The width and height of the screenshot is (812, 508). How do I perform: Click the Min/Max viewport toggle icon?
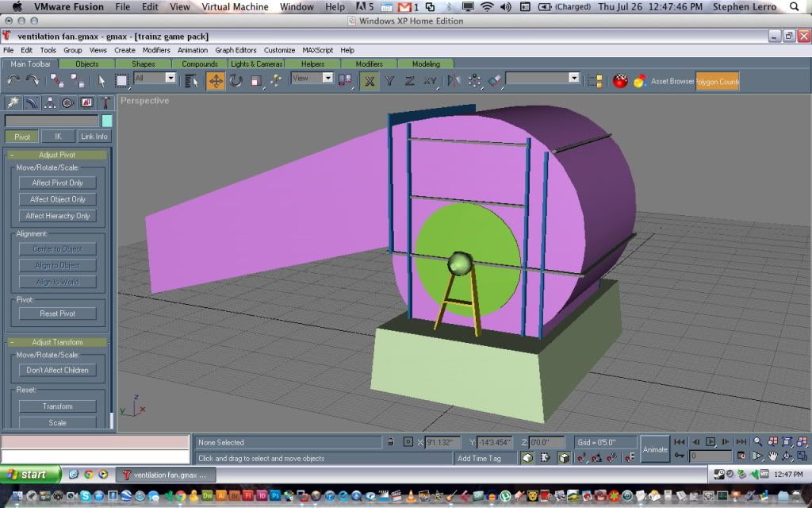(802, 456)
